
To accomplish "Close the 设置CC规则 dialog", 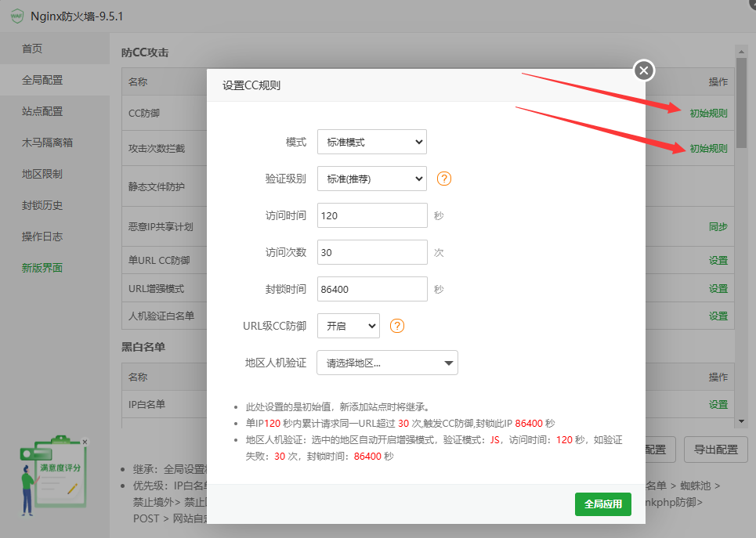I will [x=644, y=70].
